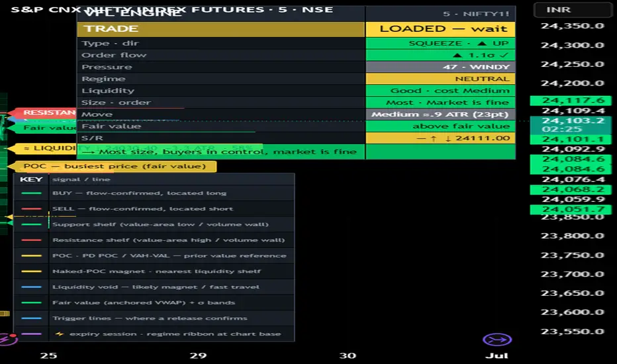Click the Regime row label
This screenshot has width=617, height=364.
103,79
